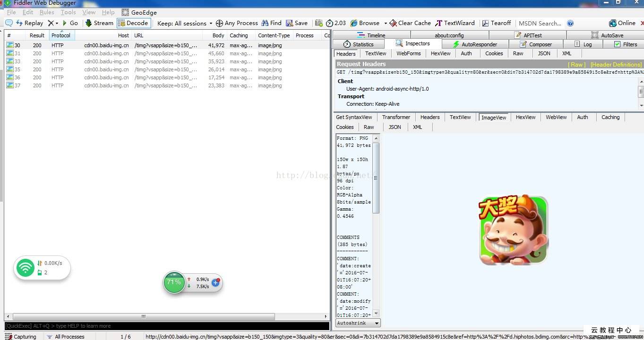Click the Save sessions icon
Screen dimensions: 644x340
290,23
